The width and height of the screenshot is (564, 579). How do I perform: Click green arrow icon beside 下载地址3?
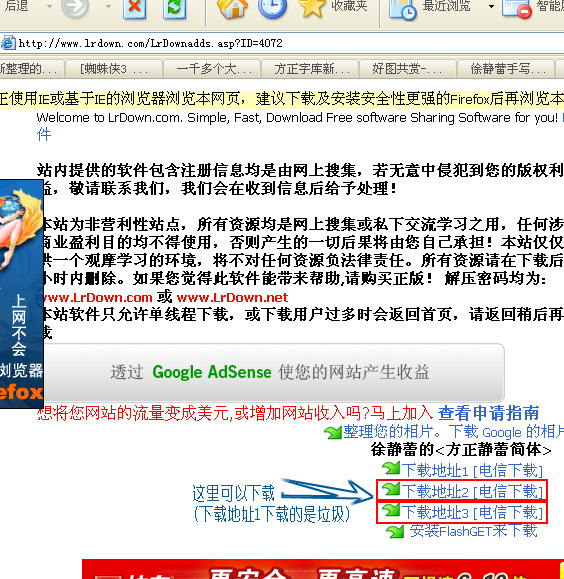tap(391, 510)
